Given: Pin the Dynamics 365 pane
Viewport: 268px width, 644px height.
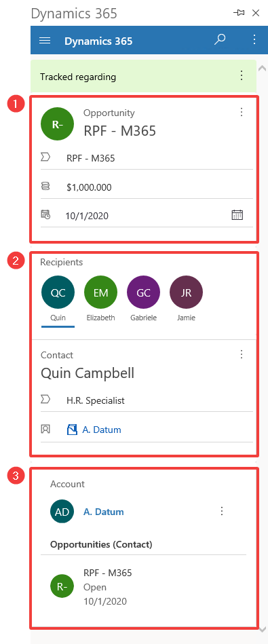Looking at the screenshot, I should [x=239, y=13].
